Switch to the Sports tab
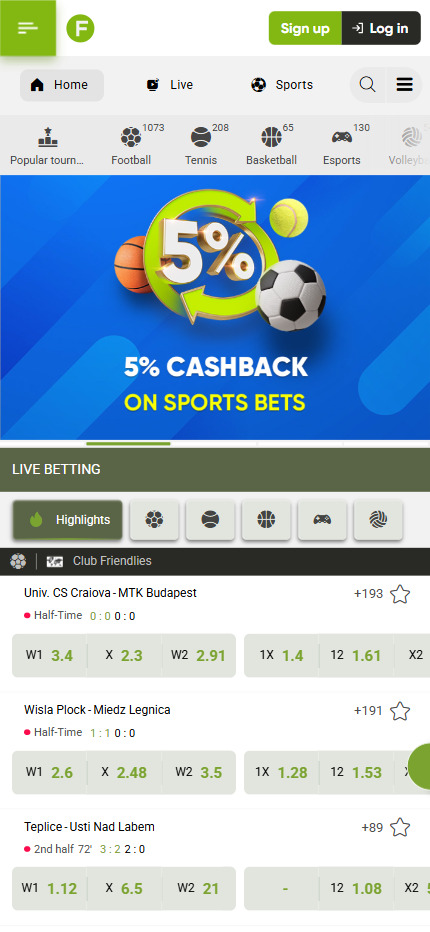The image size is (430, 932). pos(282,85)
